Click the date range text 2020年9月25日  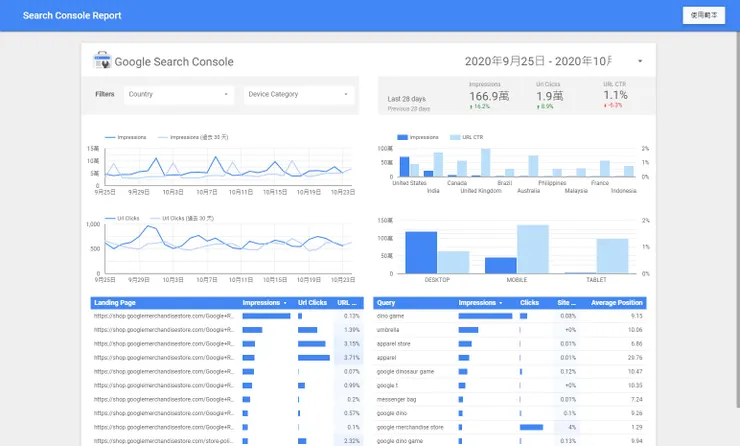pyautogui.click(x=505, y=61)
